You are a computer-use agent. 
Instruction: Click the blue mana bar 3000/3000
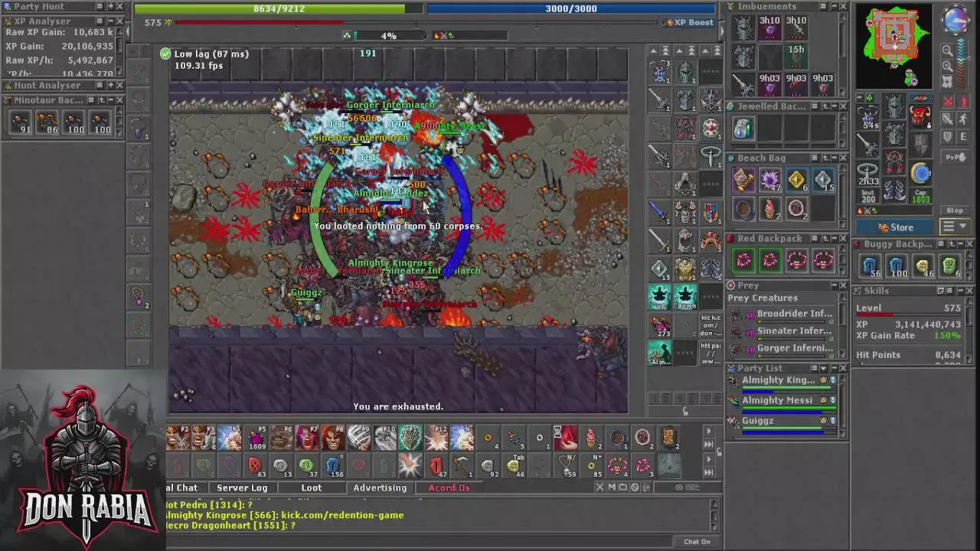(x=570, y=8)
